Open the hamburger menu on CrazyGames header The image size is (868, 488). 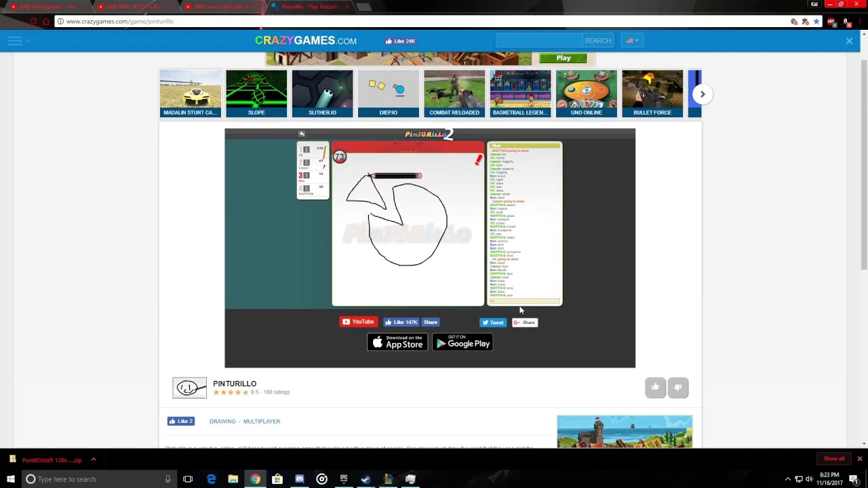click(x=15, y=41)
